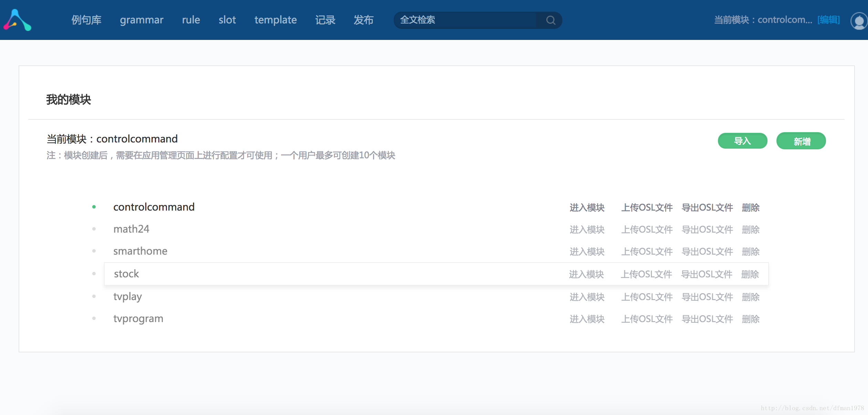Select the smarthome module name

(x=140, y=251)
